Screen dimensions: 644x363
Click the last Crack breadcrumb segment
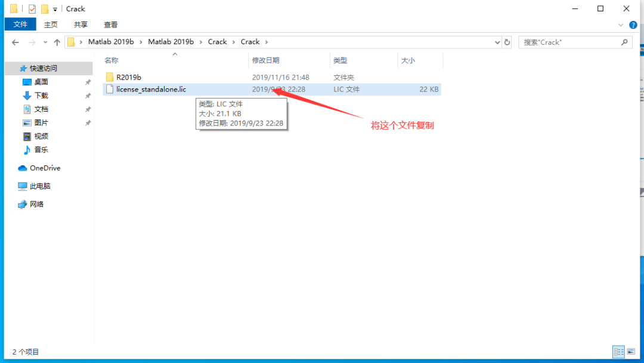pyautogui.click(x=250, y=42)
